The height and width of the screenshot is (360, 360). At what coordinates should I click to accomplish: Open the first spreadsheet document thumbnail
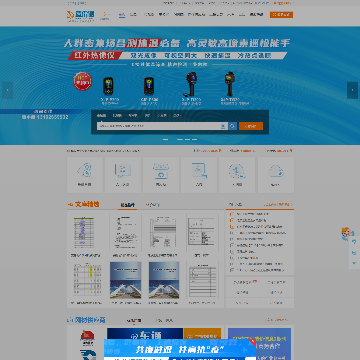[x=84, y=232]
